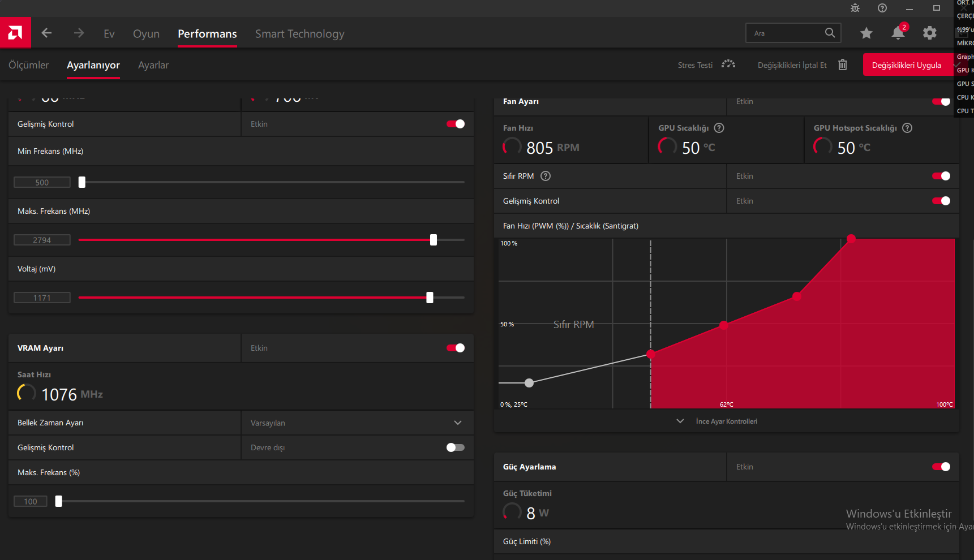The width and height of the screenshot is (974, 560).
Task: Click the Güç Limiti (%) label
Action: point(527,541)
